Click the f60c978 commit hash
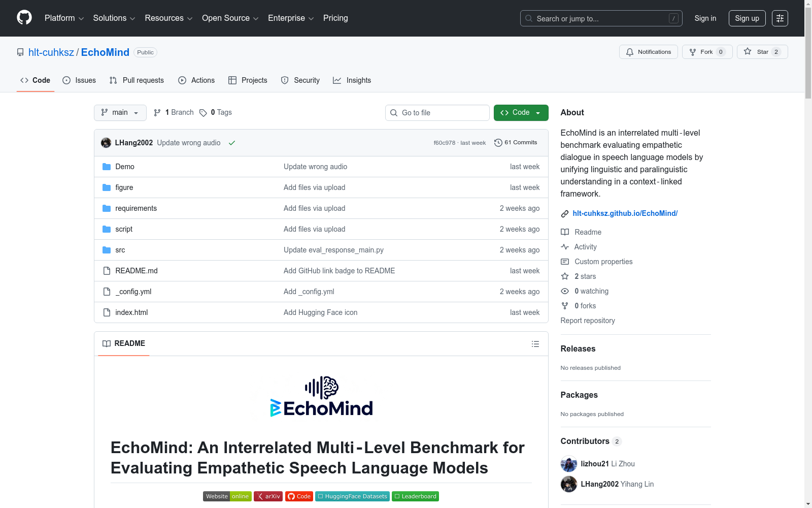The height and width of the screenshot is (508, 812). (x=445, y=143)
